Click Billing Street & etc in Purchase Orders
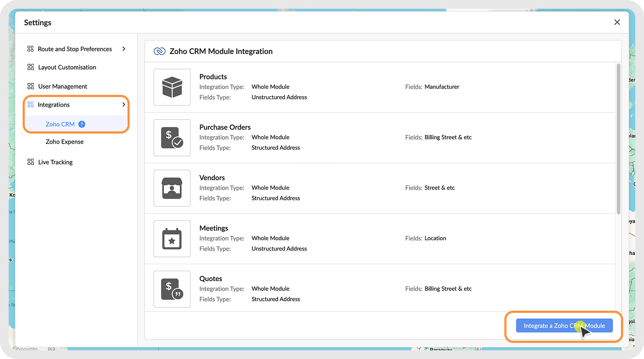 point(448,138)
